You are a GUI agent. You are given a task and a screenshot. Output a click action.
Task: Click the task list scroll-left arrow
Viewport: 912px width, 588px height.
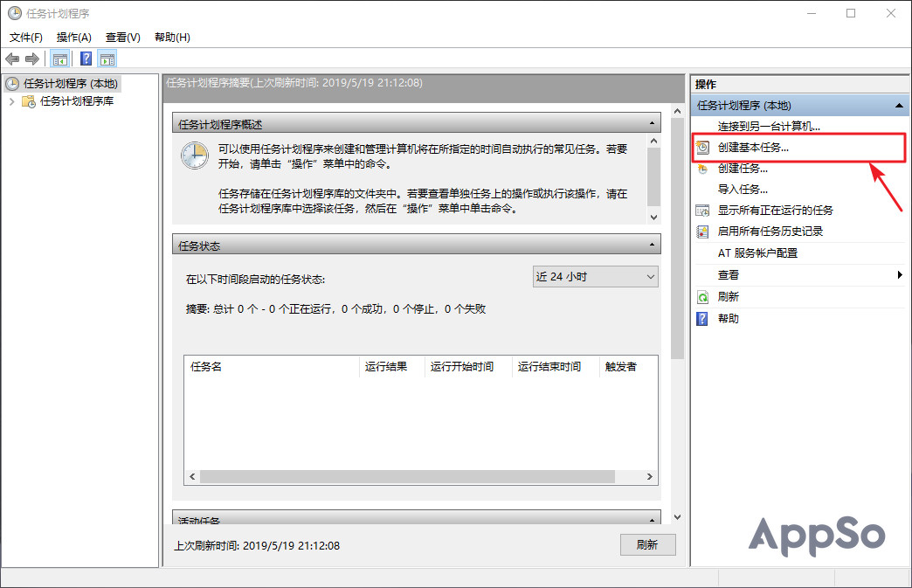pyautogui.click(x=192, y=477)
